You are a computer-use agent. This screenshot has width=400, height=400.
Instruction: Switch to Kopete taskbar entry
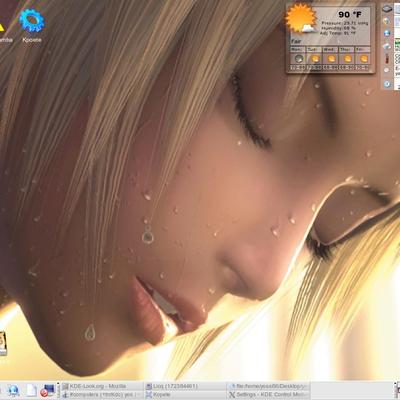(185, 395)
